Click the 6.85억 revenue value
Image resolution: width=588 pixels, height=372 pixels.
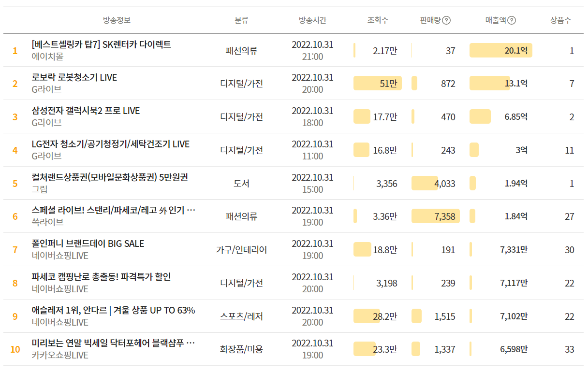[516, 116]
